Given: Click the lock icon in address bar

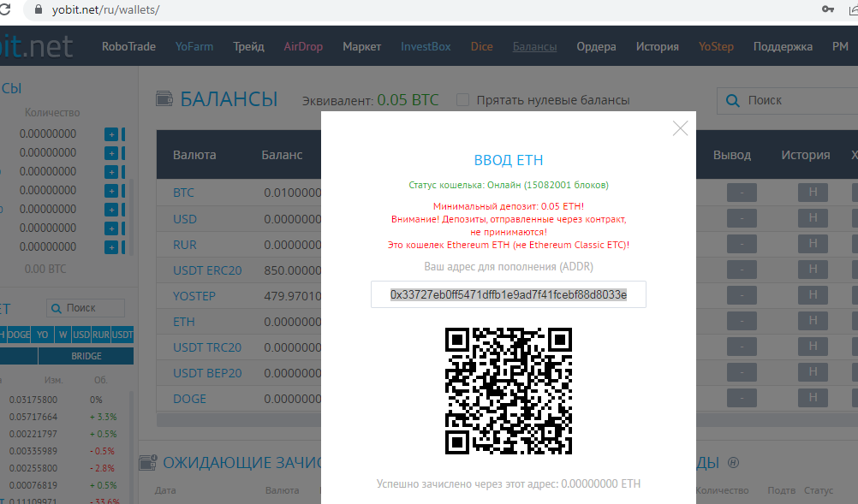Looking at the screenshot, I should click(38, 9).
